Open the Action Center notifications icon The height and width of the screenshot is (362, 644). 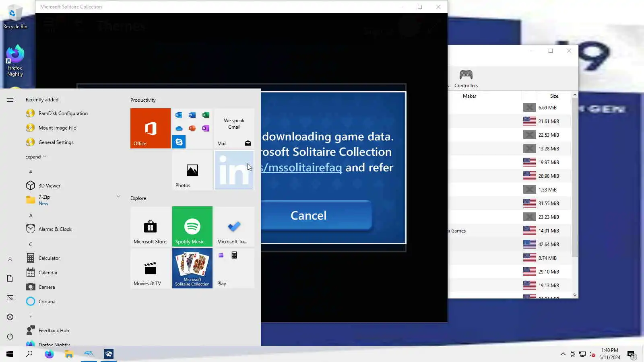pos(631,354)
